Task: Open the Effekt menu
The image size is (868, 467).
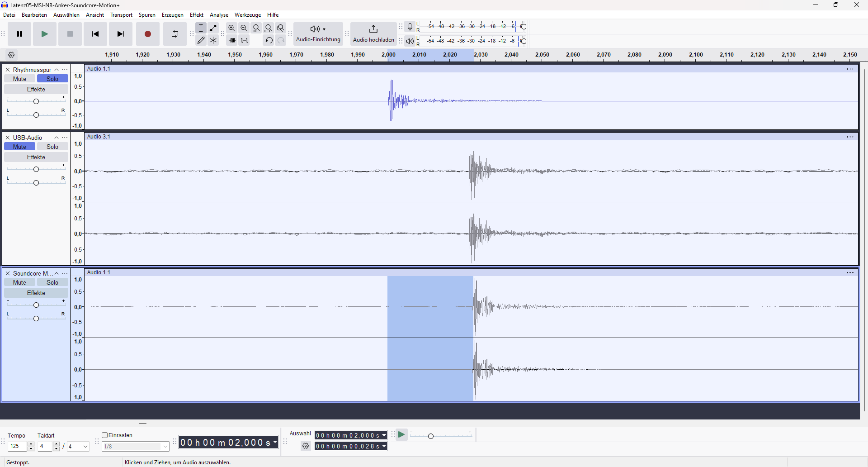Action: (196, 15)
